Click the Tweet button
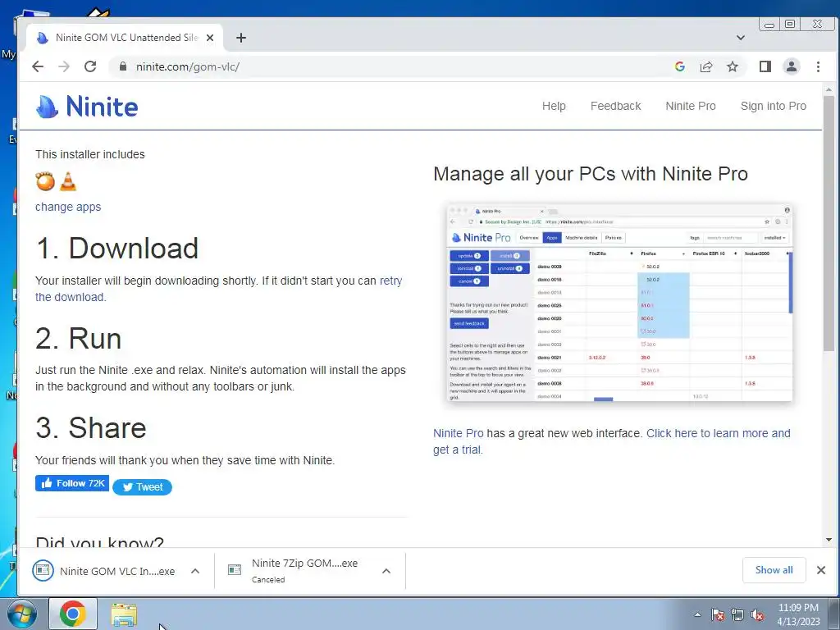 (143, 487)
